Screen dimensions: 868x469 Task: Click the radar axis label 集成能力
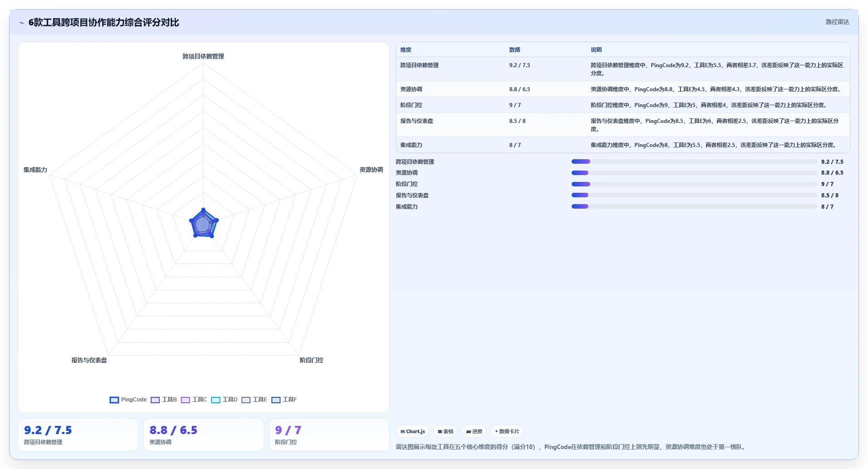35,170
